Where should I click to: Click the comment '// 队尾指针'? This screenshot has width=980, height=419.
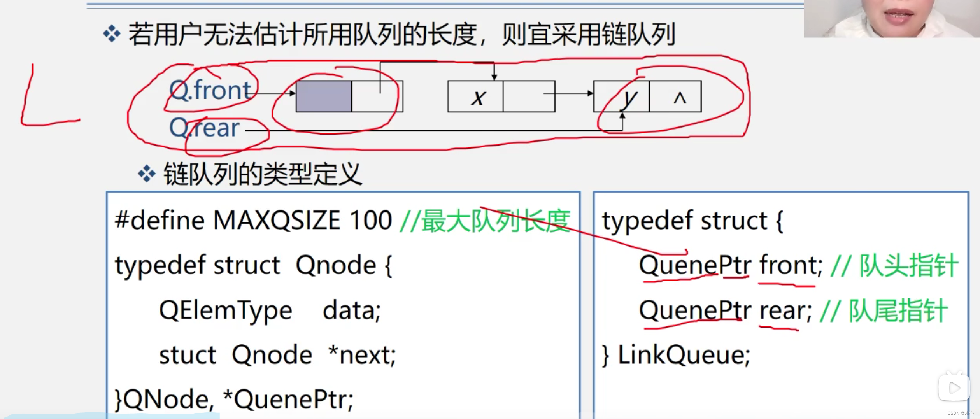(x=884, y=310)
